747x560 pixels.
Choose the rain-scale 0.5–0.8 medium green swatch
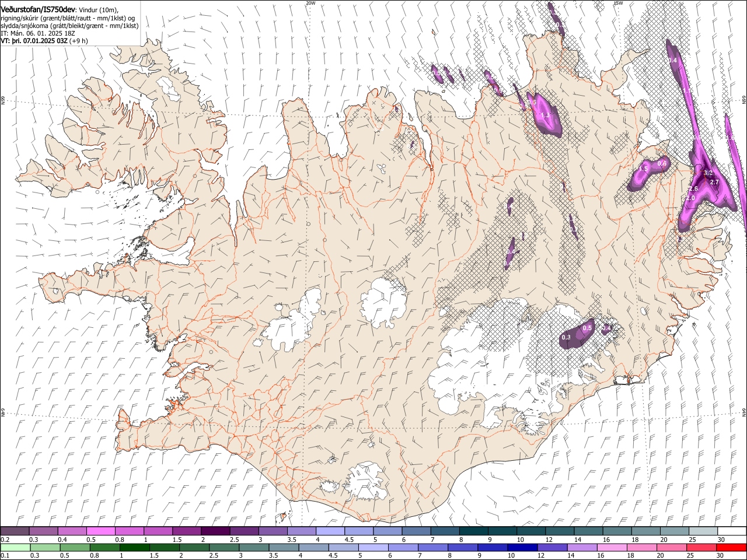[x=75, y=547]
